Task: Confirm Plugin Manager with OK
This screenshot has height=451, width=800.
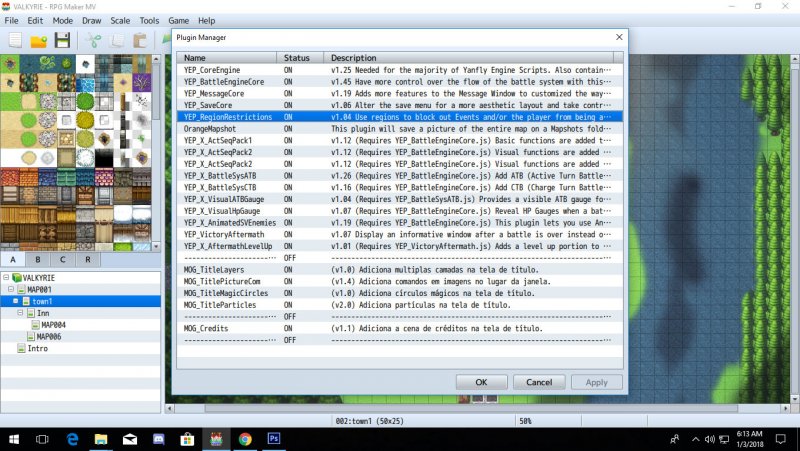Action: click(482, 382)
